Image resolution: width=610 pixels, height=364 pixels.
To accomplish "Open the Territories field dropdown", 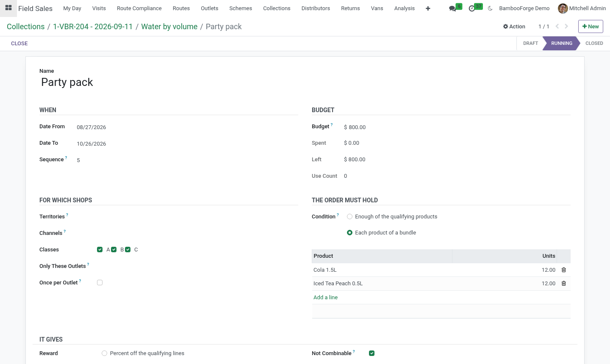I will point(197,217).
